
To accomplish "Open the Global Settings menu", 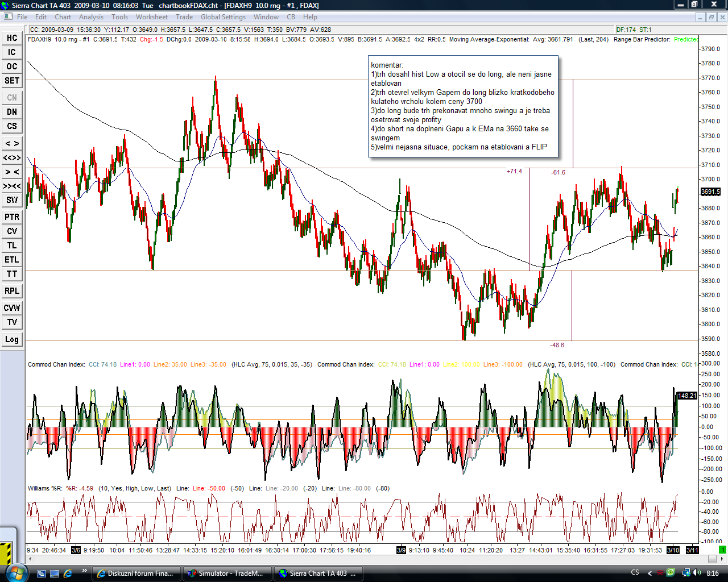I will click(x=223, y=17).
